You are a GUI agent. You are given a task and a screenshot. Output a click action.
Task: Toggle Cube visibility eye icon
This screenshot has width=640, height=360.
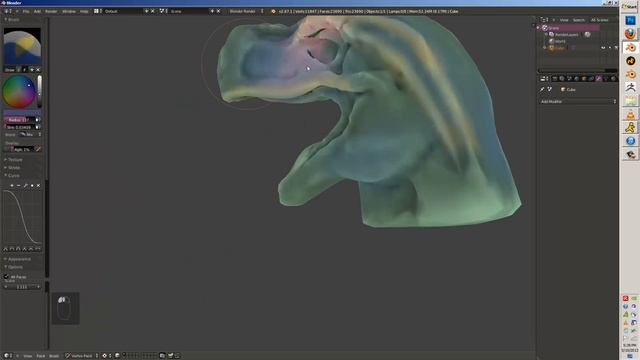coord(603,48)
